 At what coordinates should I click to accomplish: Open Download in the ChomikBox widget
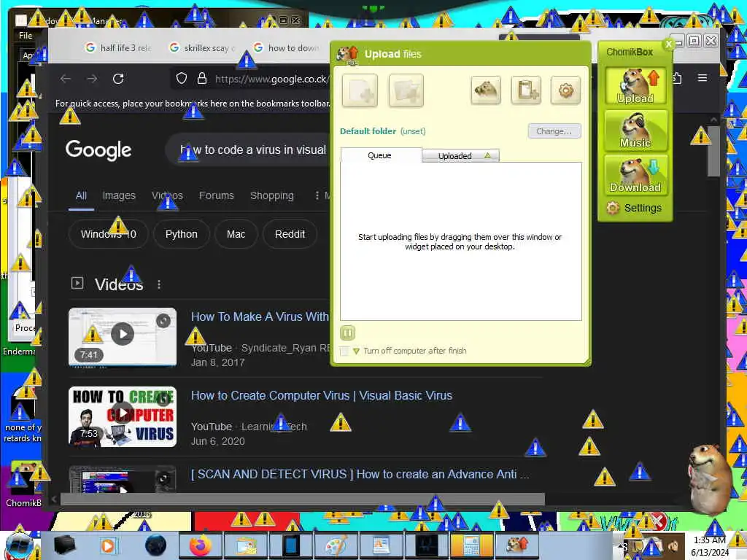[x=635, y=175]
